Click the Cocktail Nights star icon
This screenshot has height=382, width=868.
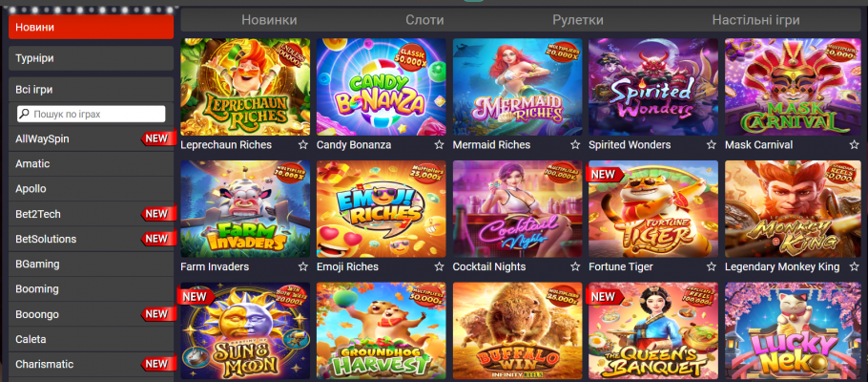(575, 266)
